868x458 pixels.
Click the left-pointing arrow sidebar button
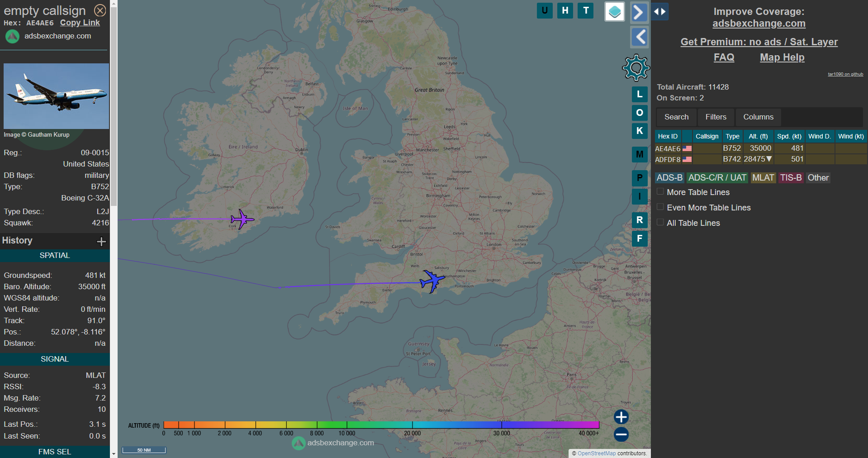pyautogui.click(x=639, y=37)
